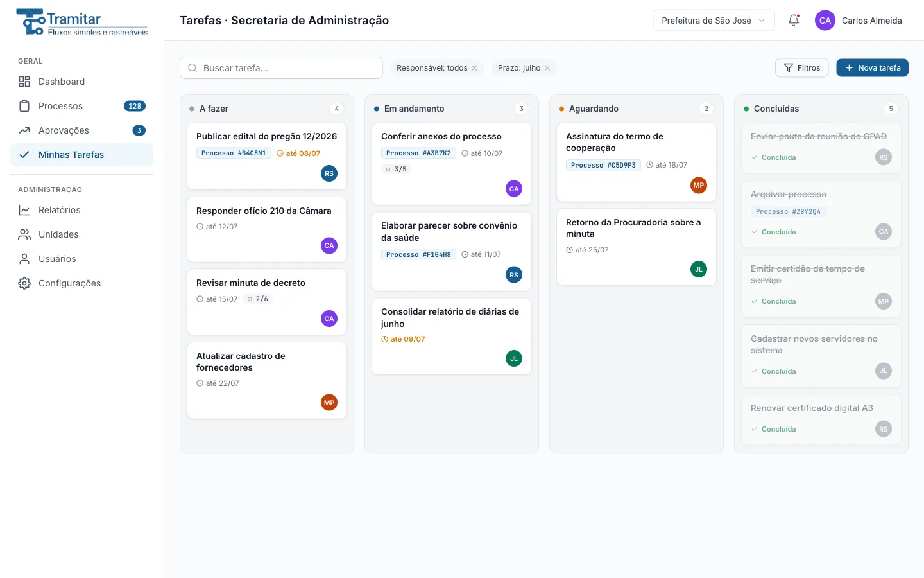Open process tag #A3B7K2

point(418,153)
